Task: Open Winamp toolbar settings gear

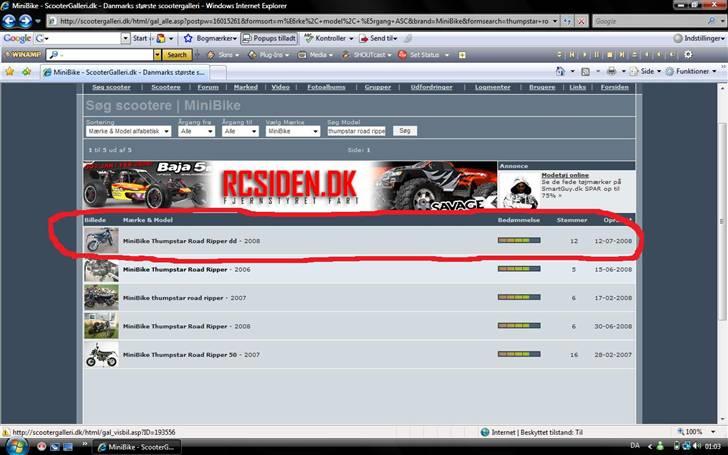Action: [688, 55]
